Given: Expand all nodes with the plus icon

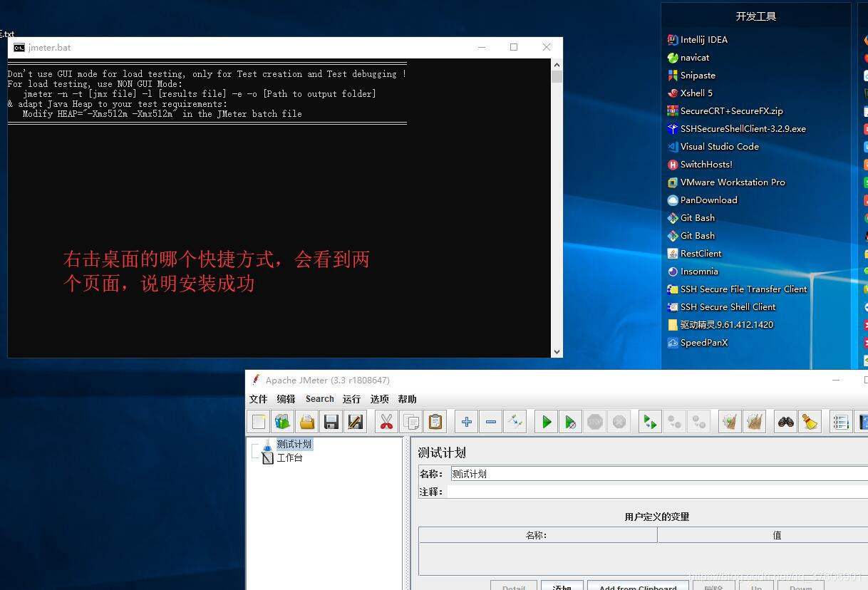Looking at the screenshot, I should 467,422.
